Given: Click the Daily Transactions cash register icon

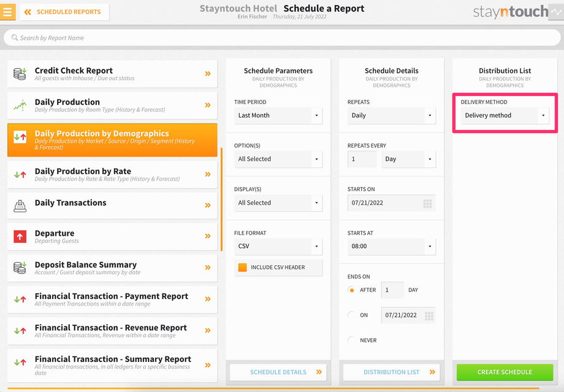Looking at the screenshot, I should click(20, 206).
